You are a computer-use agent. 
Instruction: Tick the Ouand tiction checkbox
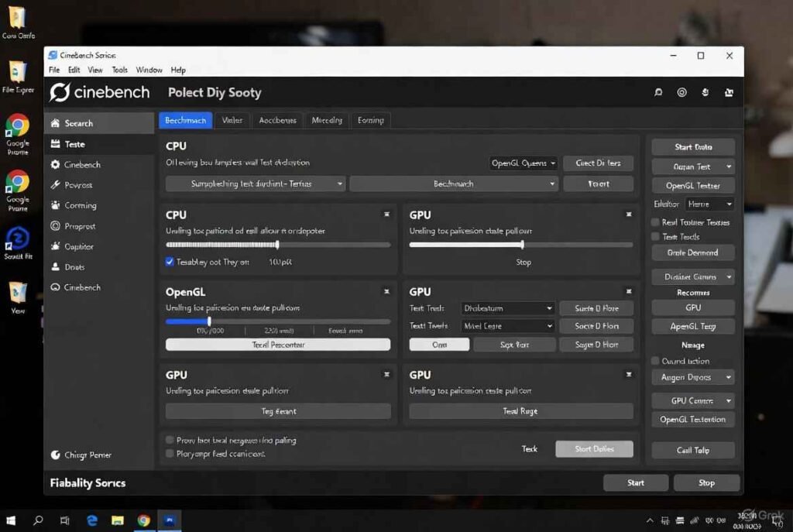point(655,361)
